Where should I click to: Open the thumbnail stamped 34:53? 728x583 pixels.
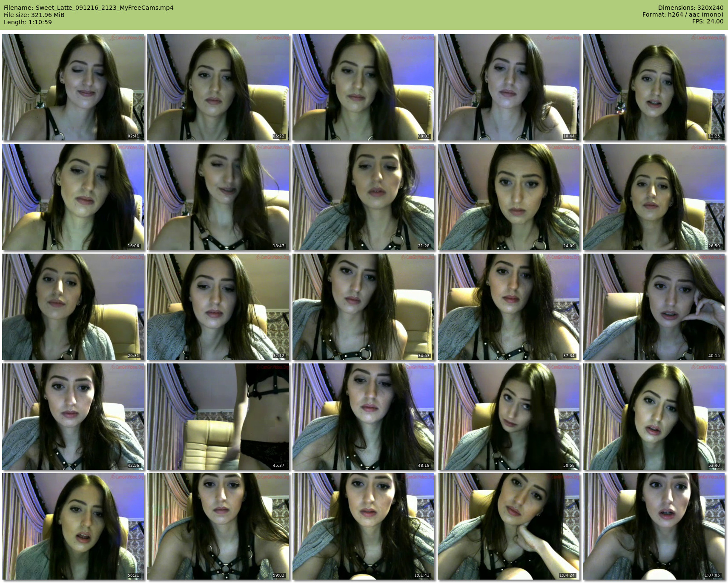pos(364,307)
